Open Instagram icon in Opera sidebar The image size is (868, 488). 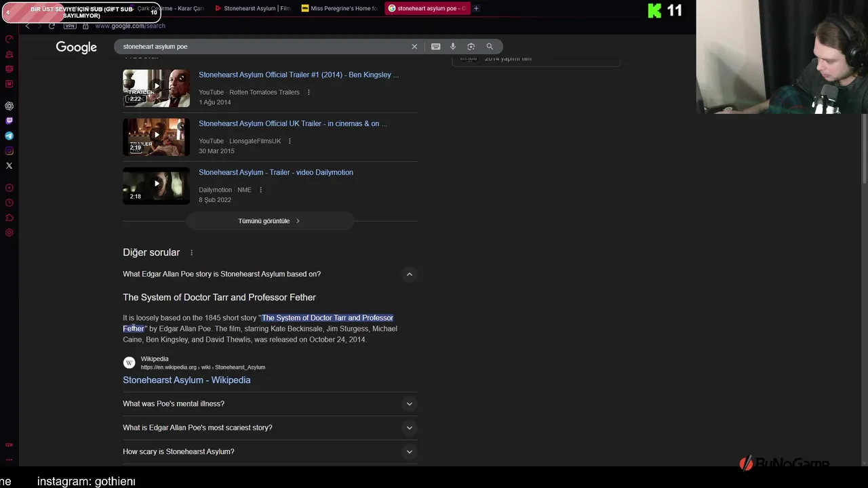click(x=9, y=150)
